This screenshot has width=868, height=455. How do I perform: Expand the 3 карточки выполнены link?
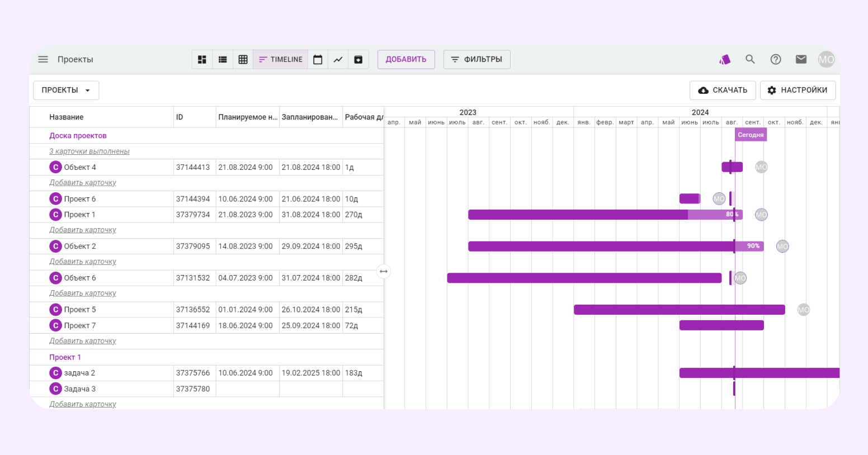pos(89,151)
